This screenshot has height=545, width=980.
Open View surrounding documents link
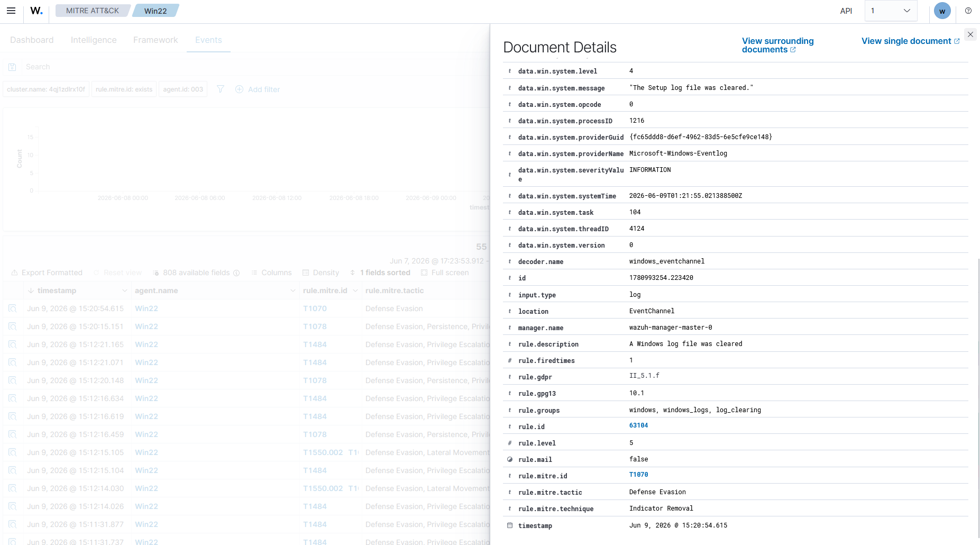777,45
